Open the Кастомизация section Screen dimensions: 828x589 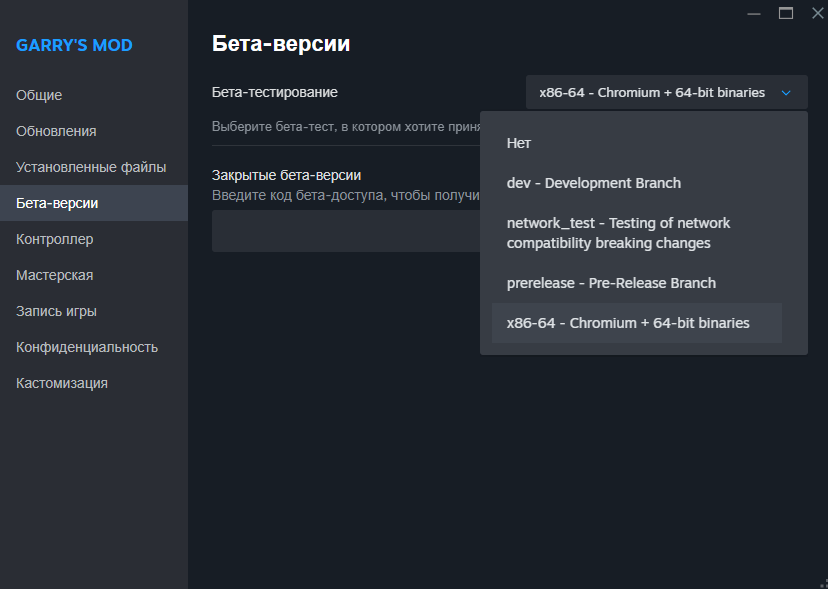click(x=62, y=383)
